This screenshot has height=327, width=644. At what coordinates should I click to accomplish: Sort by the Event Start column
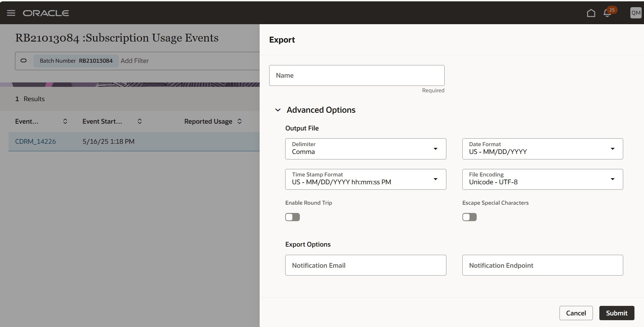click(139, 121)
